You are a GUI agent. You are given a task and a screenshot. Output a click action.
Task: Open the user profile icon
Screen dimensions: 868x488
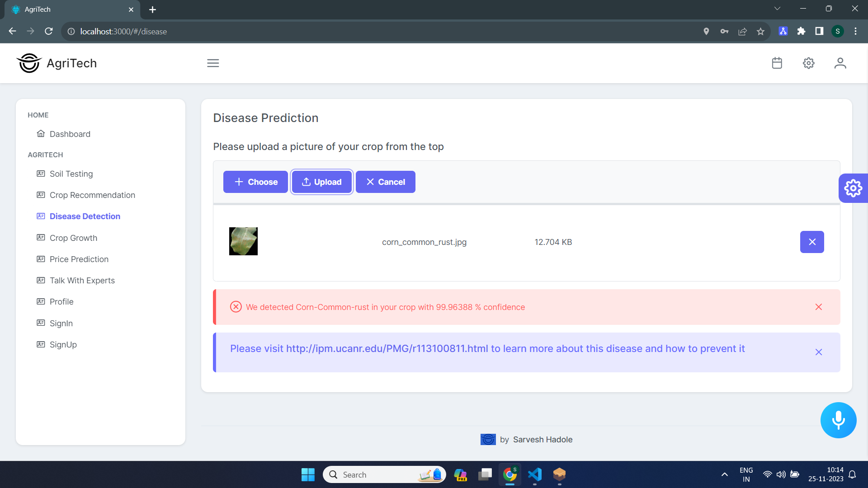(x=840, y=63)
